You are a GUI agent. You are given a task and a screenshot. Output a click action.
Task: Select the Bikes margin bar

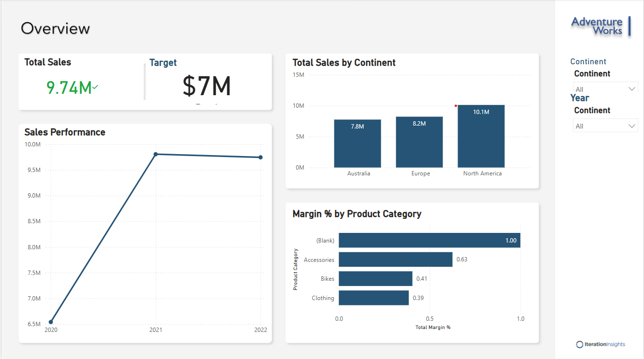click(375, 279)
